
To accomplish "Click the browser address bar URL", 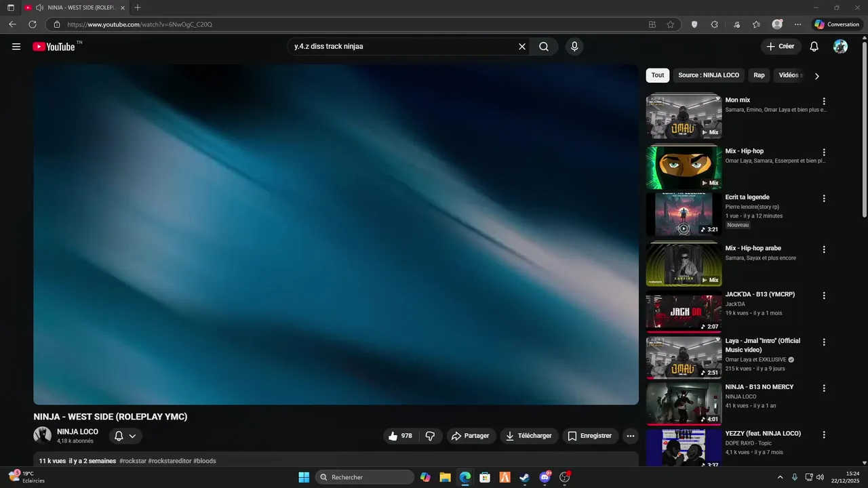I will pyautogui.click(x=140, y=24).
